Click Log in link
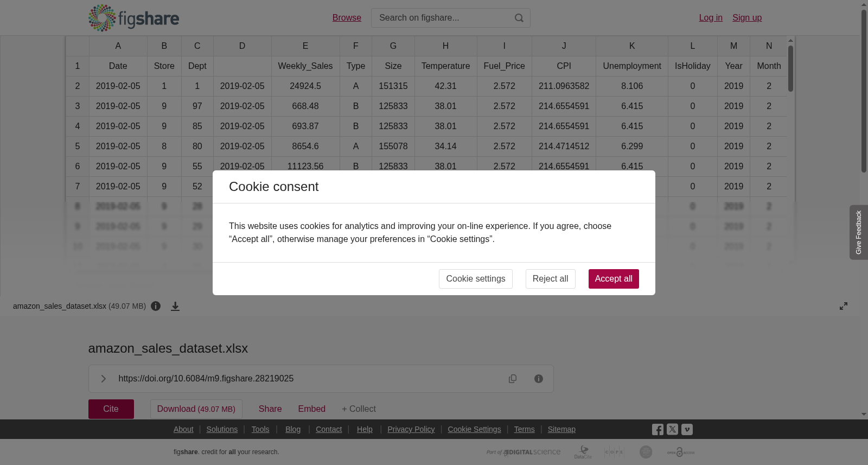Image resolution: width=868 pixels, height=465 pixels. click(711, 18)
